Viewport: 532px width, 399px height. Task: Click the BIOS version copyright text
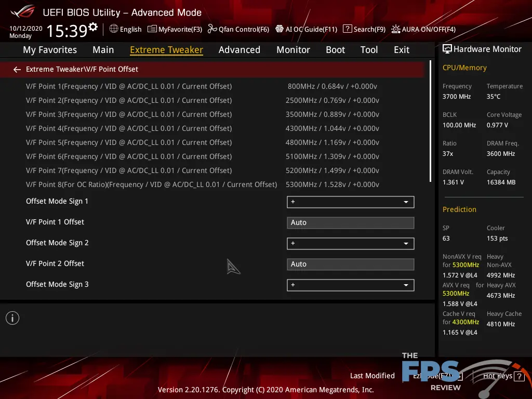point(265,390)
